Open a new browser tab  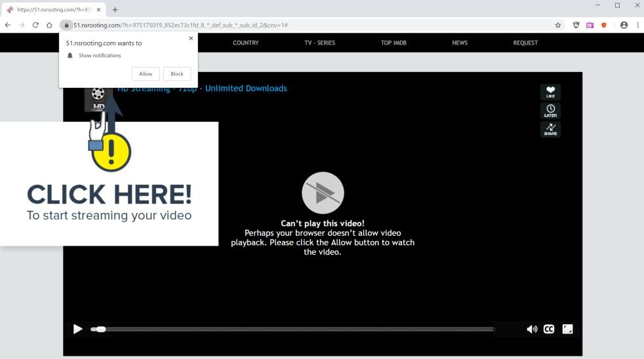[115, 9]
